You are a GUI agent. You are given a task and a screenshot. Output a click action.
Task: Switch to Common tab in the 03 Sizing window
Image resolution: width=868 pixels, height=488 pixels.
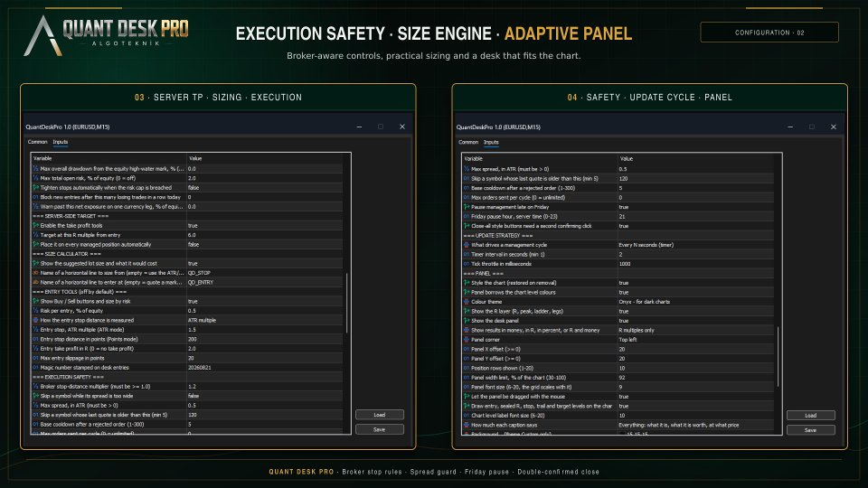(38, 142)
